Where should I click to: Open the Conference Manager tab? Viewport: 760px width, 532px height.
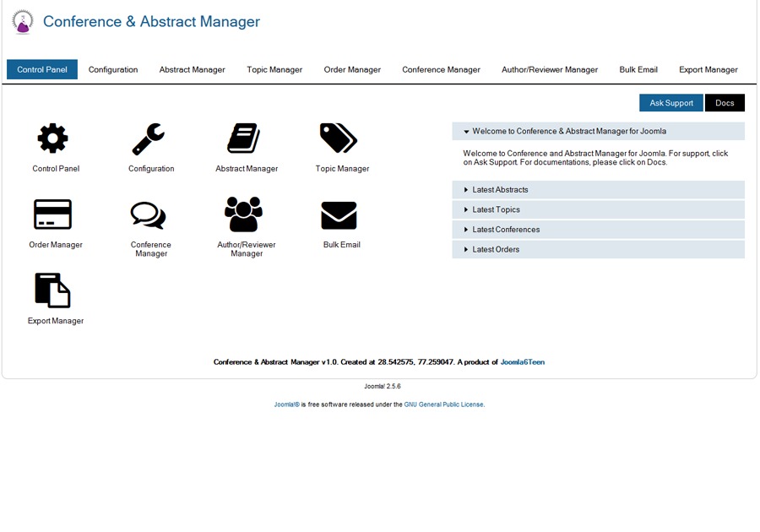(441, 69)
